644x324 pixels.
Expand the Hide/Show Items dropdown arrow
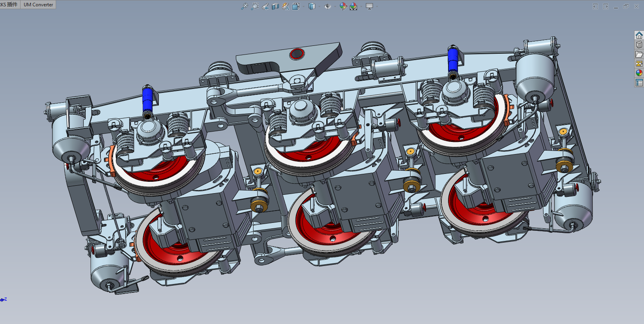[x=335, y=6]
